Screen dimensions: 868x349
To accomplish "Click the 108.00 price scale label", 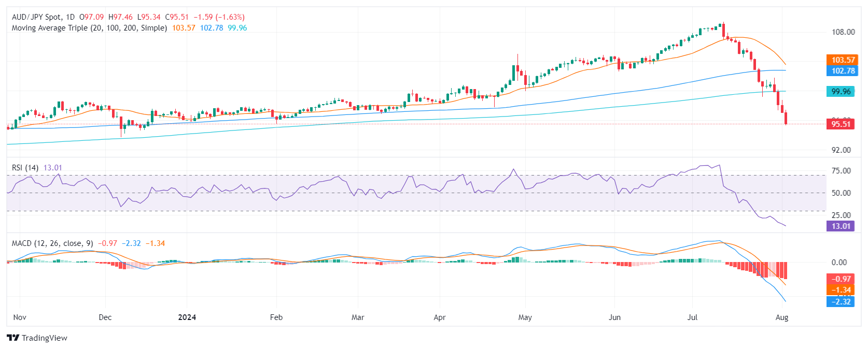I will pyautogui.click(x=843, y=32).
